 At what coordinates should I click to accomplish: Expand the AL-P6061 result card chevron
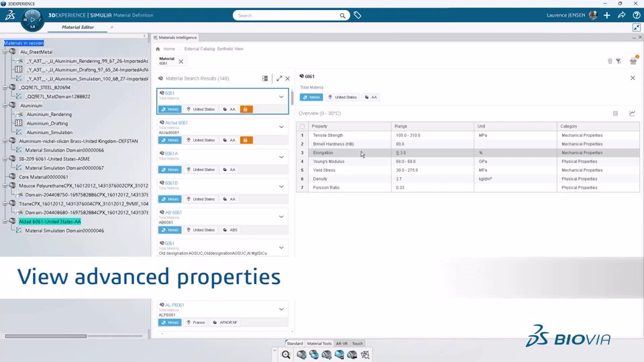point(281,309)
